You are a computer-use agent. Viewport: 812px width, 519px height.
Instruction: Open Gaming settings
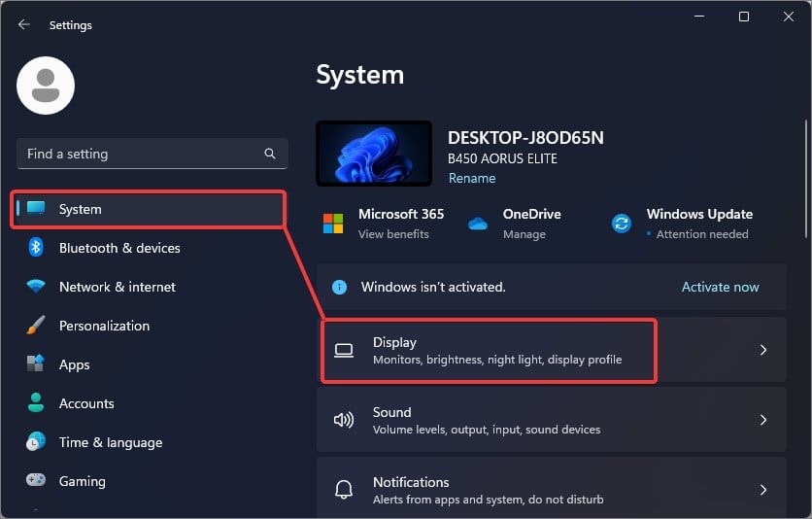coord(151,481)
